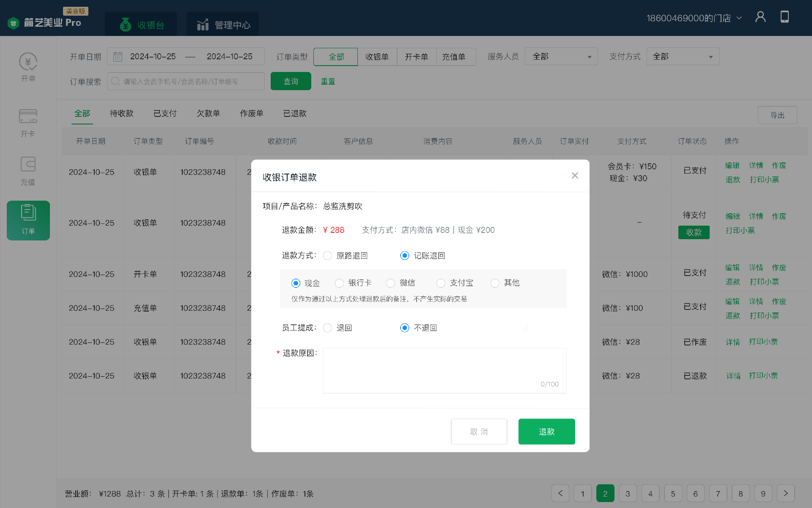812x508 pixels.
Task: Go to next page arrow
Action: coord(785,493)
